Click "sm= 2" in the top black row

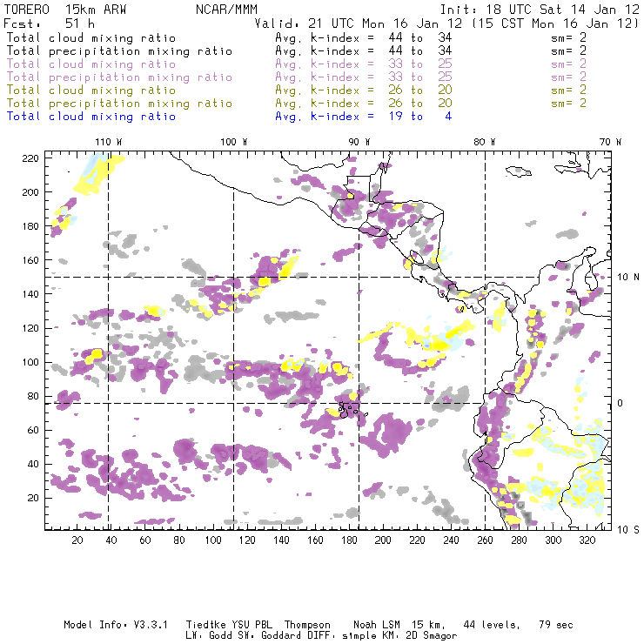(569, 37)
